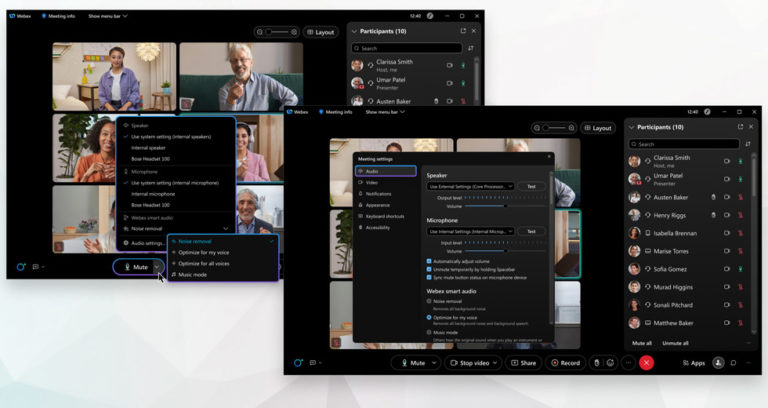
Task: Choose Bose Headset 100 under Speaker menu
Action: click(x=150, y=159)
